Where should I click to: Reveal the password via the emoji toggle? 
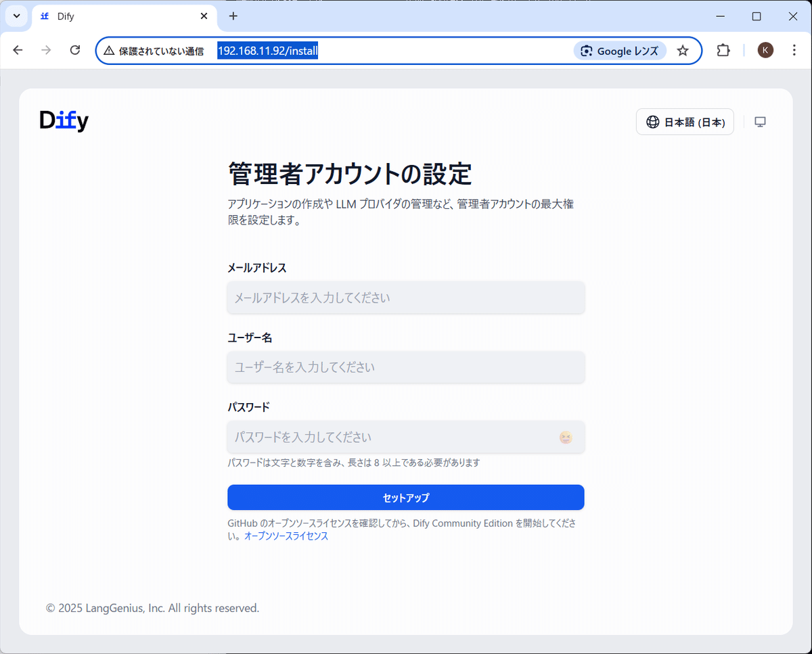point(566,438)
